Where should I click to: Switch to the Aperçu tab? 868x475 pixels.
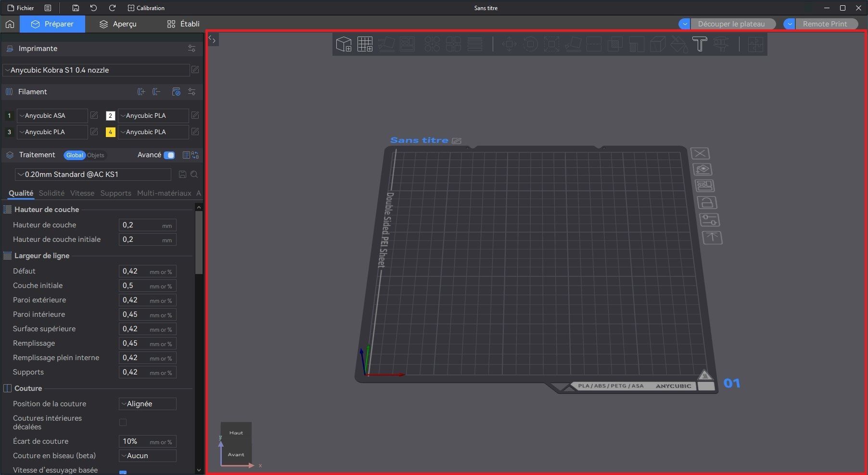click(x=118, y=24)
